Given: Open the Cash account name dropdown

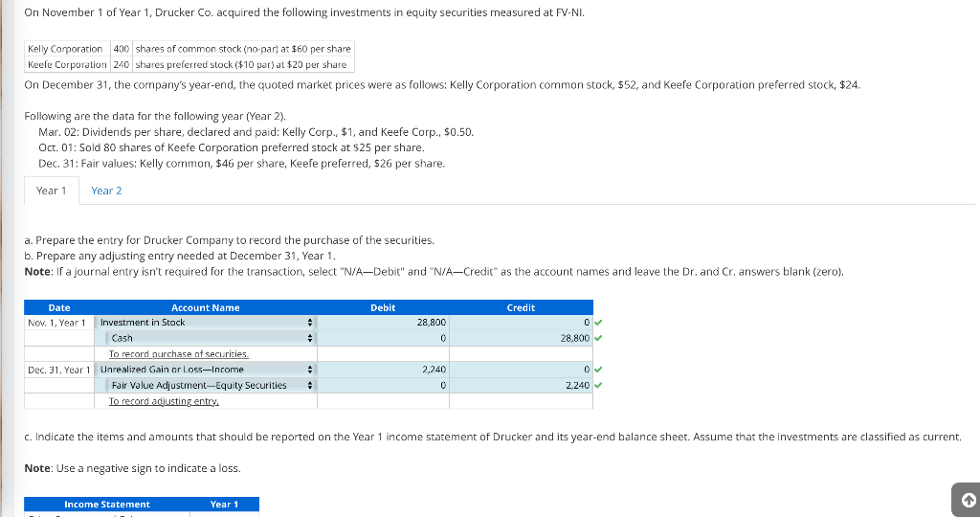Looking at the screenshot, I should click(211, 338).
